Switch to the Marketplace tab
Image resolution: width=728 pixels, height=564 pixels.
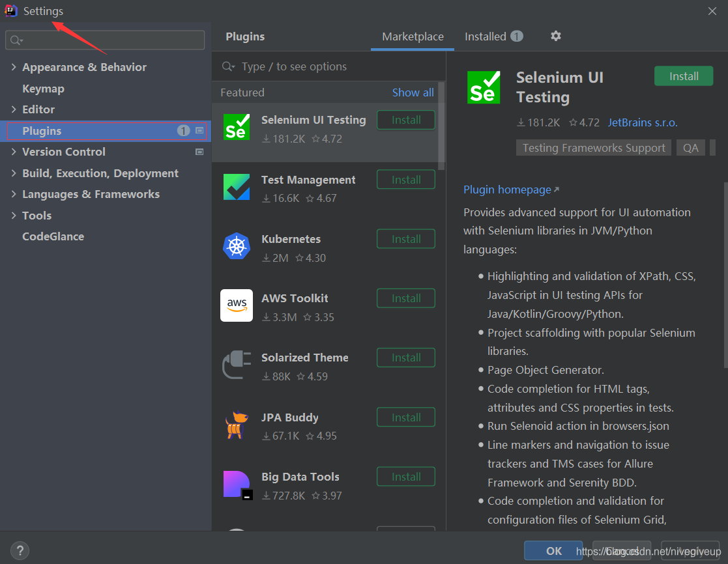(x=413, y=36)
